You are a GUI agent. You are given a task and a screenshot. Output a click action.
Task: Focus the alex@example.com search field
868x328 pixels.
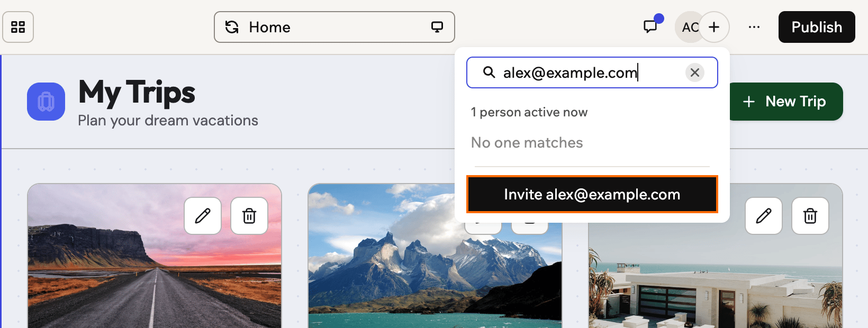click(592, 72)
